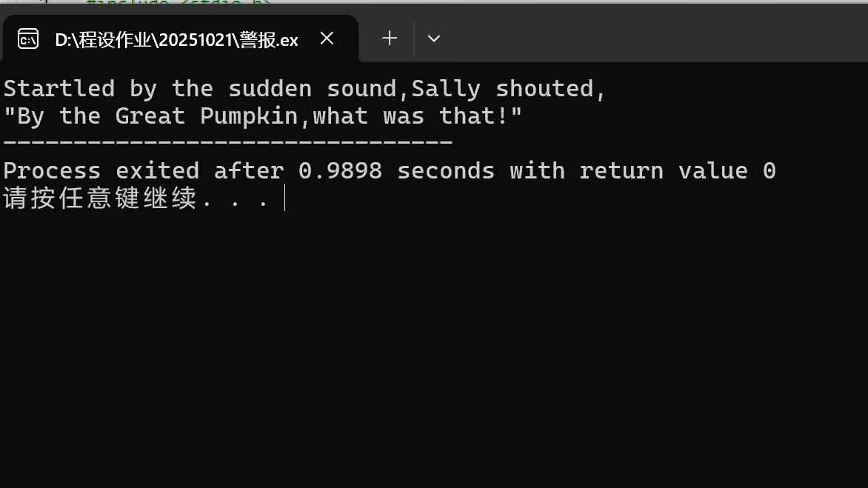Viewport: 868px width, 488px height.
Task: Click the blinking text cursor after the dots
Action: pos(284,198)
